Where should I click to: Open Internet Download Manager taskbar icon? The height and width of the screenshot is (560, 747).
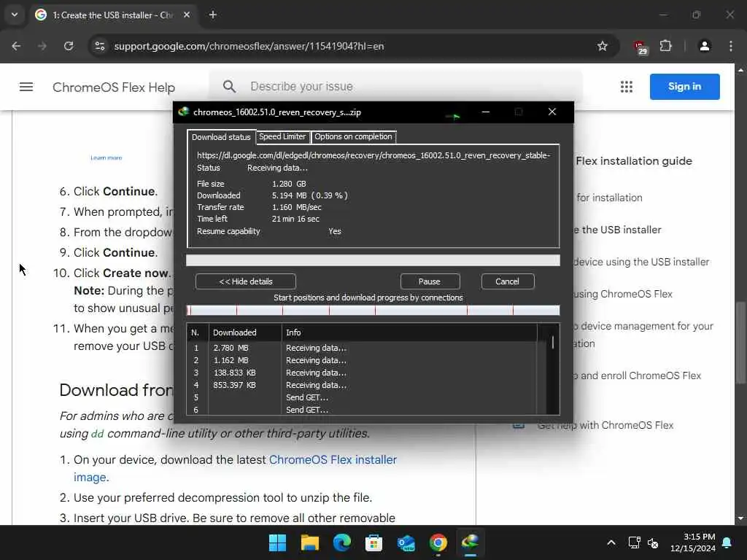click(471, 542)
